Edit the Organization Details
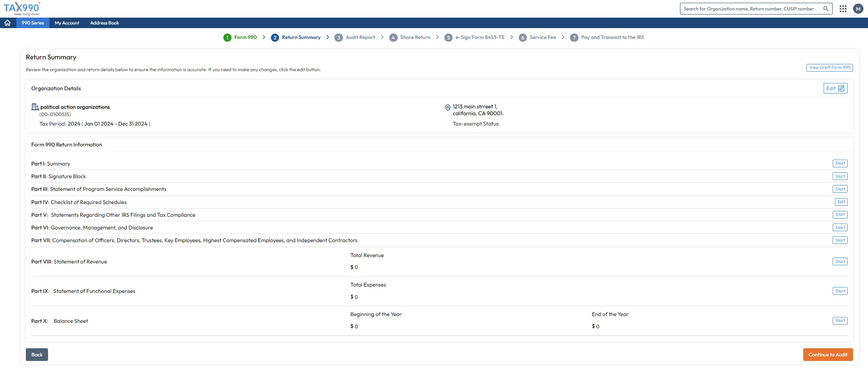Viewport: 868px width, 380px height. tap(835, 88)
